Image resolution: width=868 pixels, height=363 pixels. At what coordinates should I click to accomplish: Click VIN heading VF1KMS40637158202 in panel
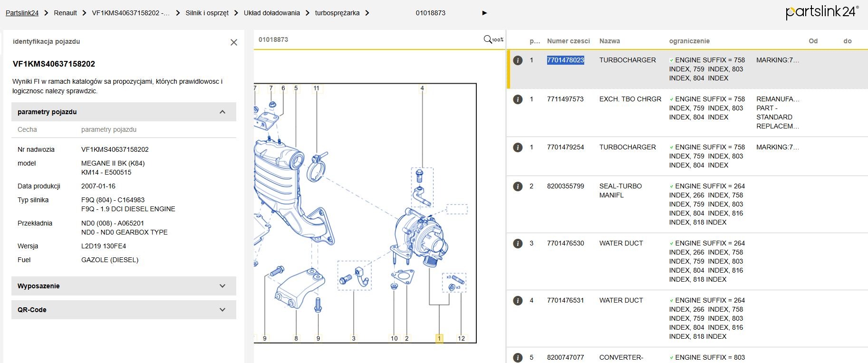54,64
